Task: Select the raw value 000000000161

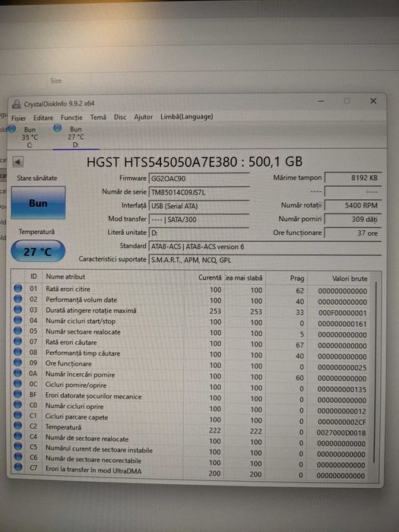Action: coord(342,324)
